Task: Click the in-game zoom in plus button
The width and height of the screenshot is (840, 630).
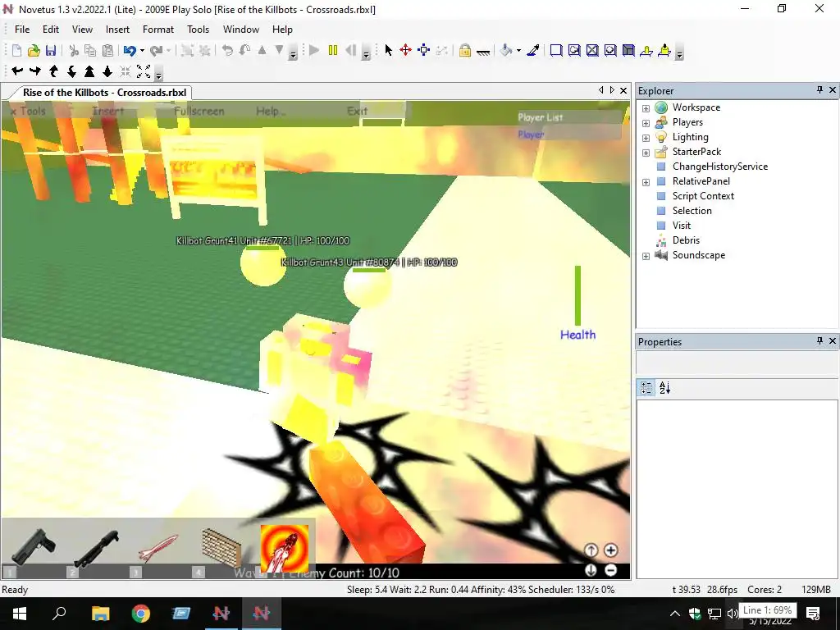Action: [x=610, y=550]
